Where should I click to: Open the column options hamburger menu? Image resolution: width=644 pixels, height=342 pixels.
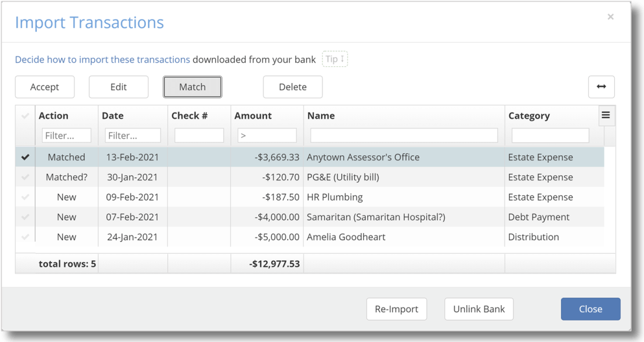[x=607, y=115]
